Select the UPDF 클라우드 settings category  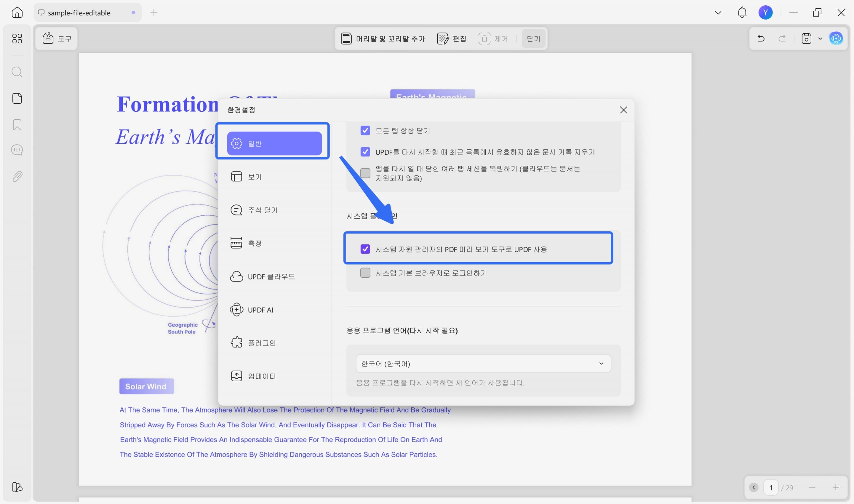pos(274,277)
